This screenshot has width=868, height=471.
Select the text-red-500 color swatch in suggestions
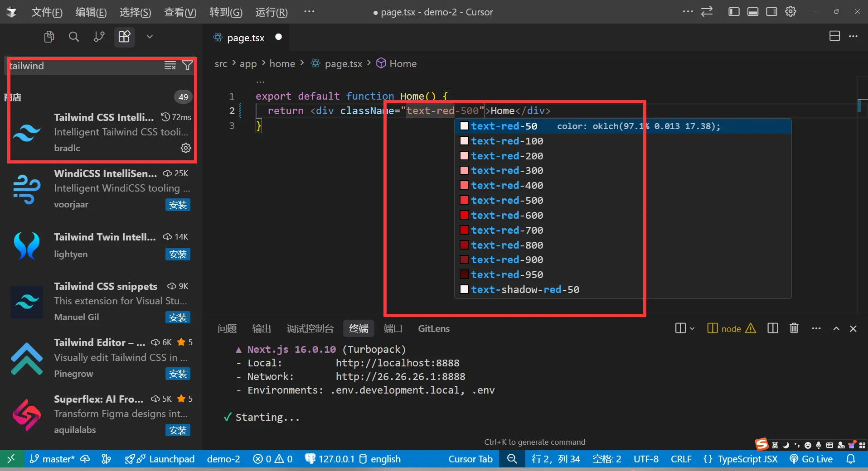coord(465,200)
